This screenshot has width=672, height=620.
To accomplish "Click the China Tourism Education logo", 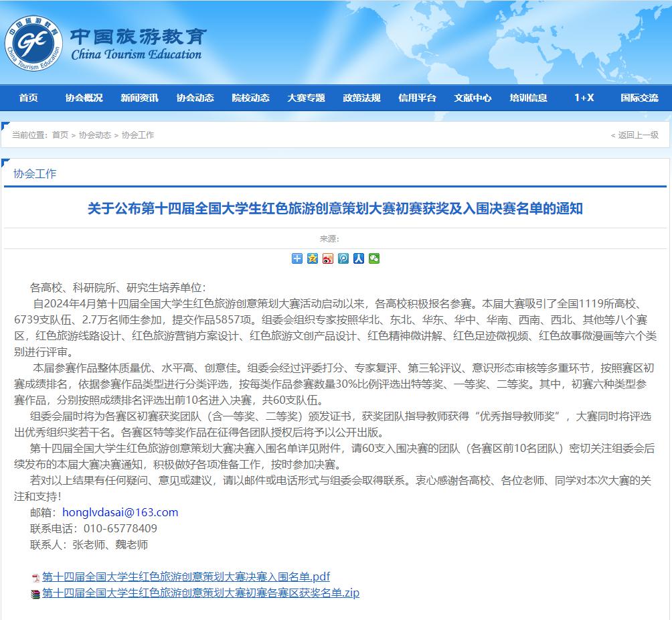I will [33, 43].
